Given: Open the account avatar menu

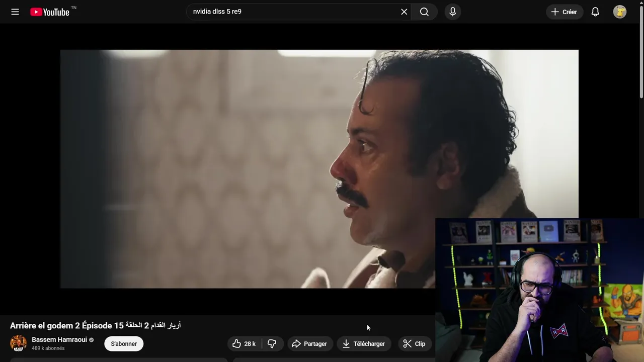Looking at the screenshot, I should point(620,12).
